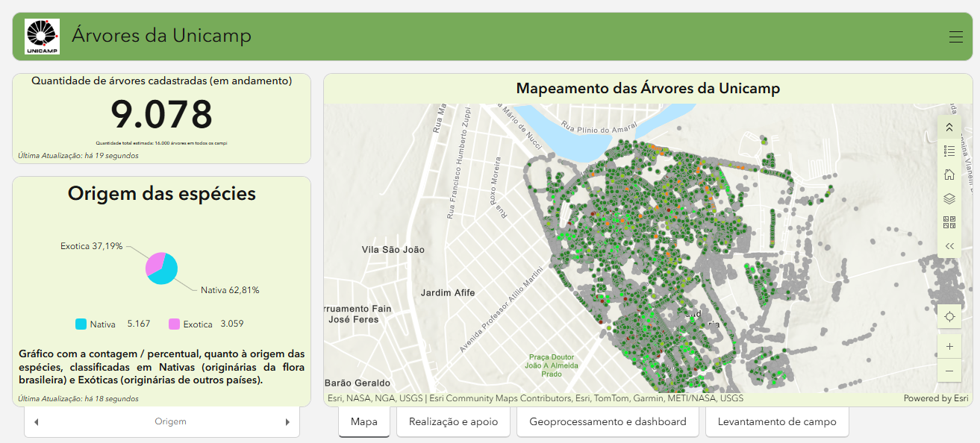Find my location on the map
Image resolution: width=980 pixels, height=443 pixels.
(949, 316)
